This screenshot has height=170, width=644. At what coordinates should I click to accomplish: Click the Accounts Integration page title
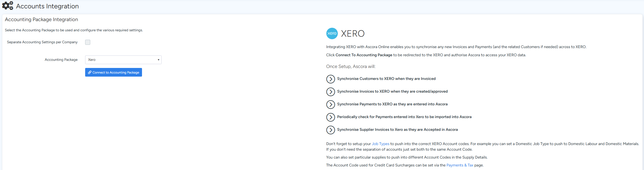47,6
